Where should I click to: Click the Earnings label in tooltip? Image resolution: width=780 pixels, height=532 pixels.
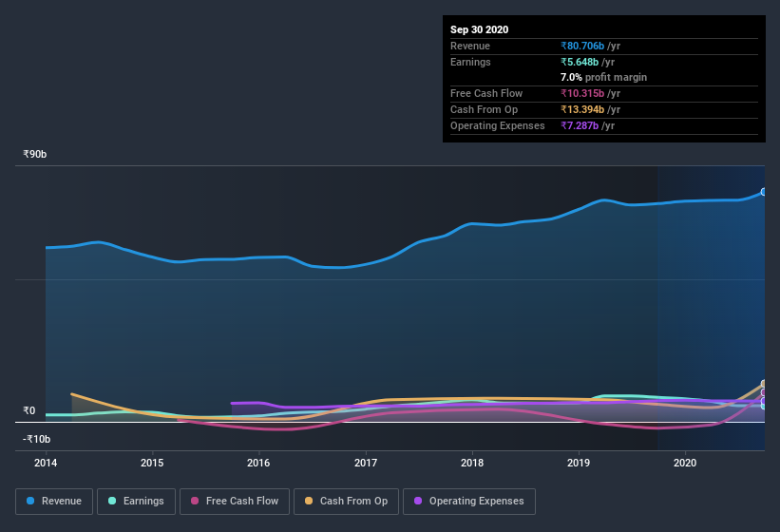pyautogui.click(x=470, y=62)
